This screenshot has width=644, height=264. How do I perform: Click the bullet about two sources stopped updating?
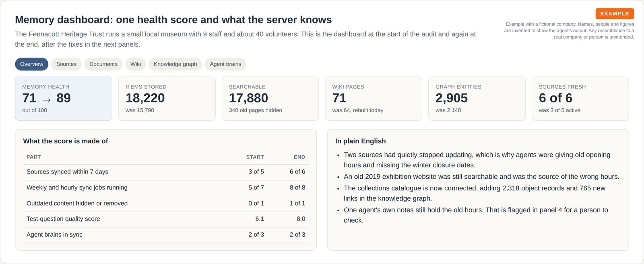point(477,160)
